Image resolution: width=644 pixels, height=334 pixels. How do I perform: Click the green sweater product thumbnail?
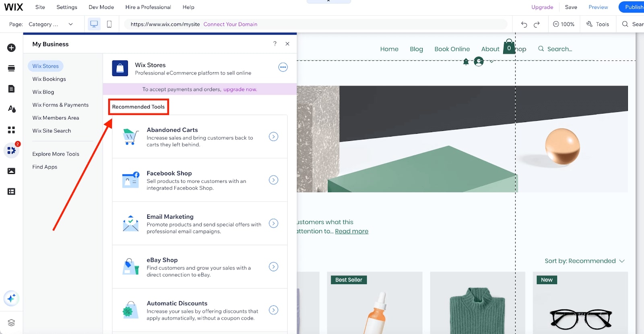pos(477,303)
